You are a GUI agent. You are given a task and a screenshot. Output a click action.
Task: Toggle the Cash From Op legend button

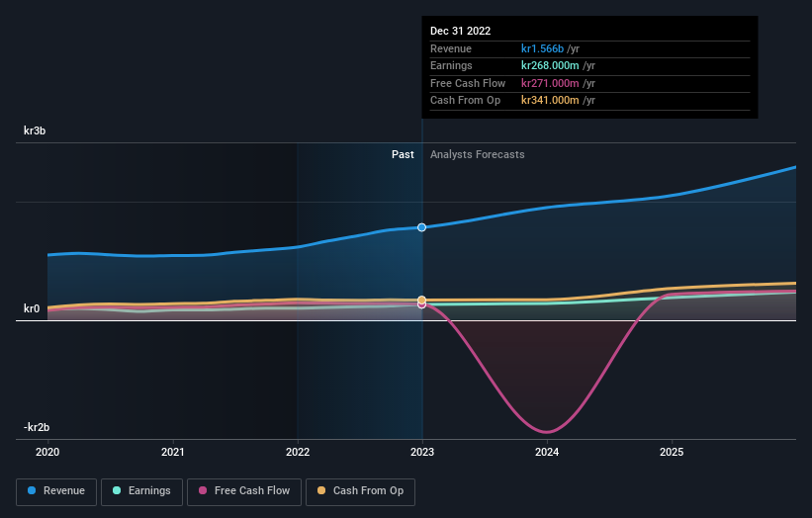pyautogui.click(x=360, y=491)
